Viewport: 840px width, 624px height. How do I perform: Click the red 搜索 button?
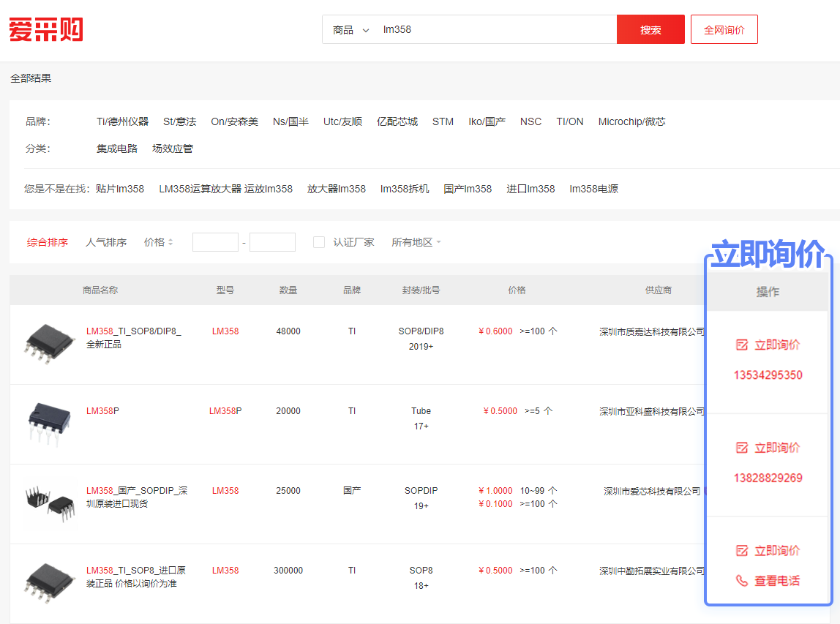coord(650,29)
